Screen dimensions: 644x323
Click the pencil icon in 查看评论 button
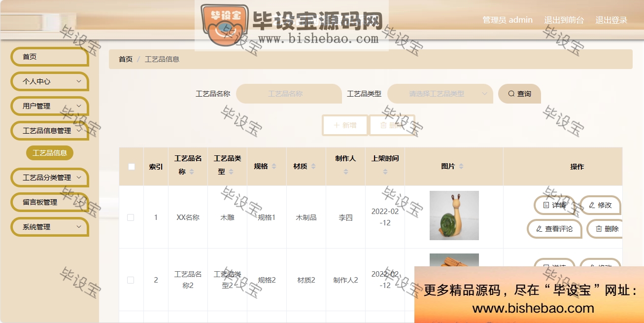point(539,229)
